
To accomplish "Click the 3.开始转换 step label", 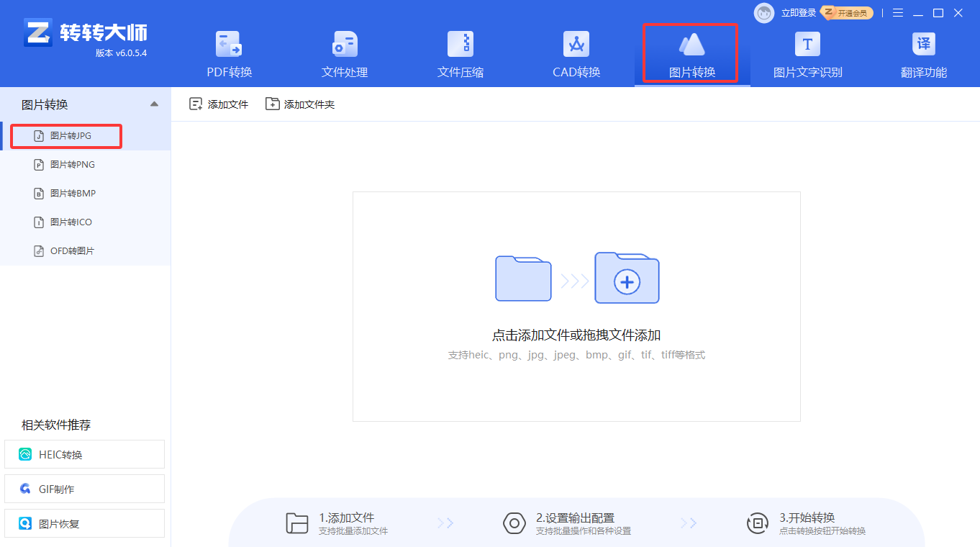I will click(x=807, y=517).
